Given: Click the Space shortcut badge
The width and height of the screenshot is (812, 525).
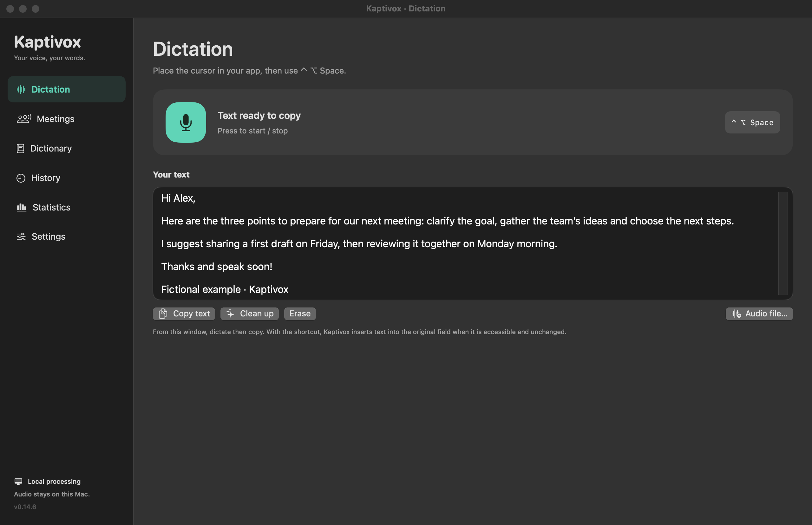Looking at the screenshot, I should click(x=752, y=122).
